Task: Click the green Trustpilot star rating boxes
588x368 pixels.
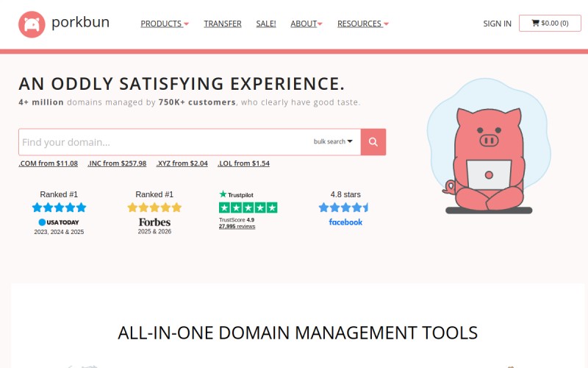Action: (x=248, y=208)
